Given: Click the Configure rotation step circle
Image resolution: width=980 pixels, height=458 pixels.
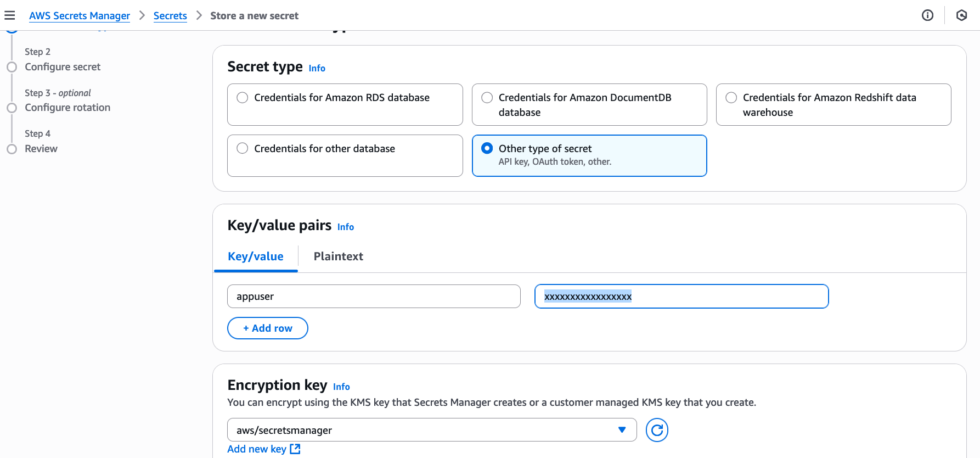Looking at the screenshot, I should 12,108.
